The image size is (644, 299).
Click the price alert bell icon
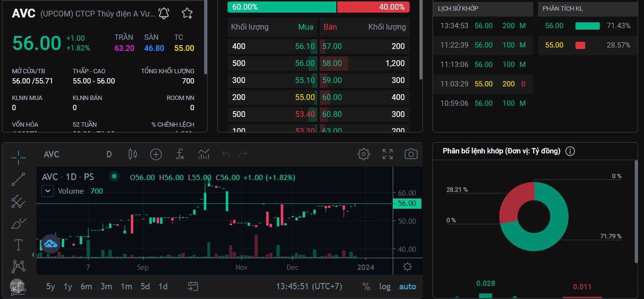coord(164,13)
